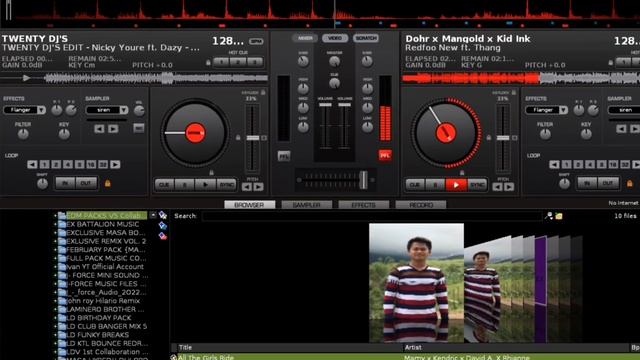Stop the right deck with the red play button
This screenshot has width=640, height=360.
pos(456,185)
